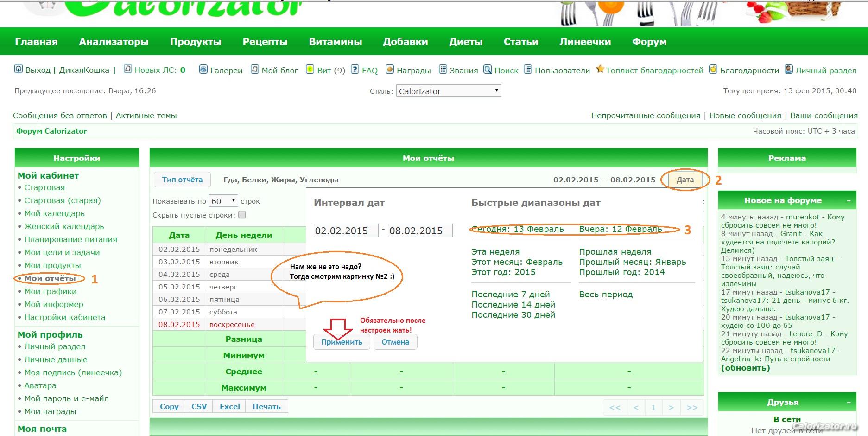The image size is (868, 436).
Task: Open the Стиль Calorizator dropdown
Action: pos(448,91)
